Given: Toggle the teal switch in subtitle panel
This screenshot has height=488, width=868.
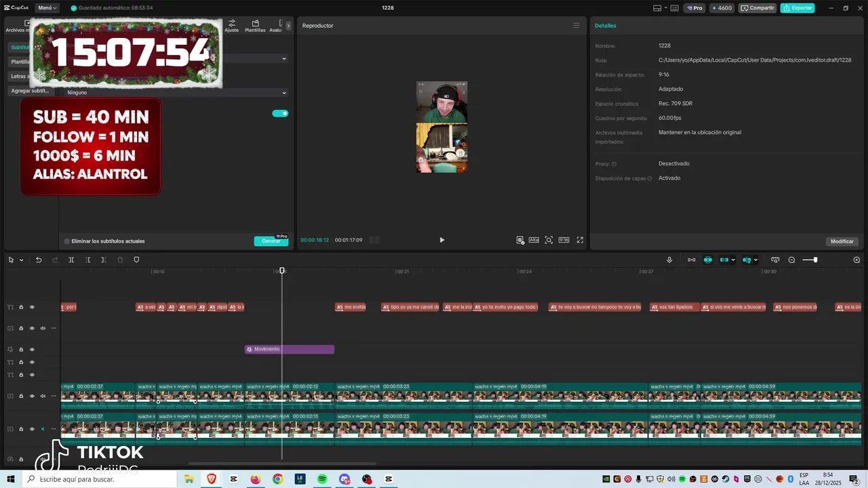Looking at the screenshot, I should (x=280, y=113).
